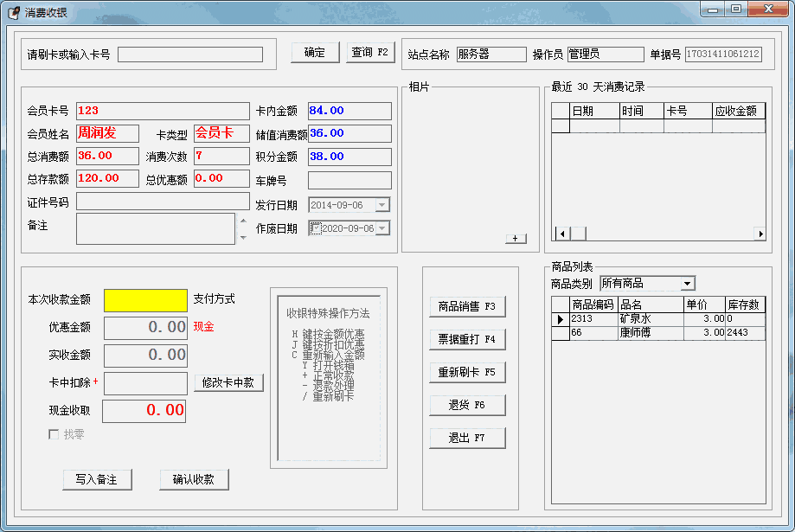Click 票据重打 F4 to reprint receipt
Viewport: 795px width, 532px height.
pyautogui.click(x=467, y=340)
